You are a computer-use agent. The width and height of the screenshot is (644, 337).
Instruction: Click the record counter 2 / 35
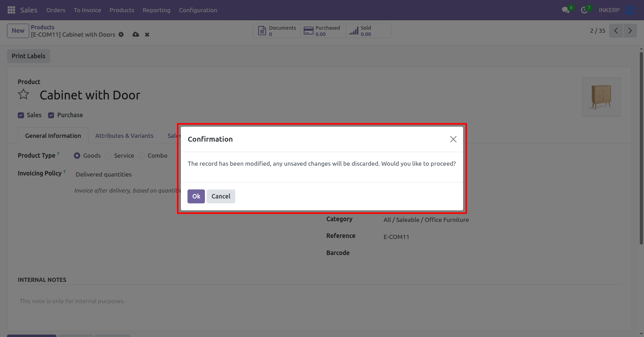coord(598,31)
